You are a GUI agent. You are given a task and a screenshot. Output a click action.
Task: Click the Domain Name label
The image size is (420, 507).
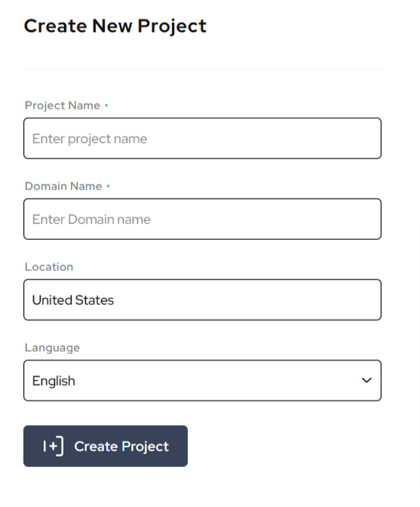[x=63, y=186]
